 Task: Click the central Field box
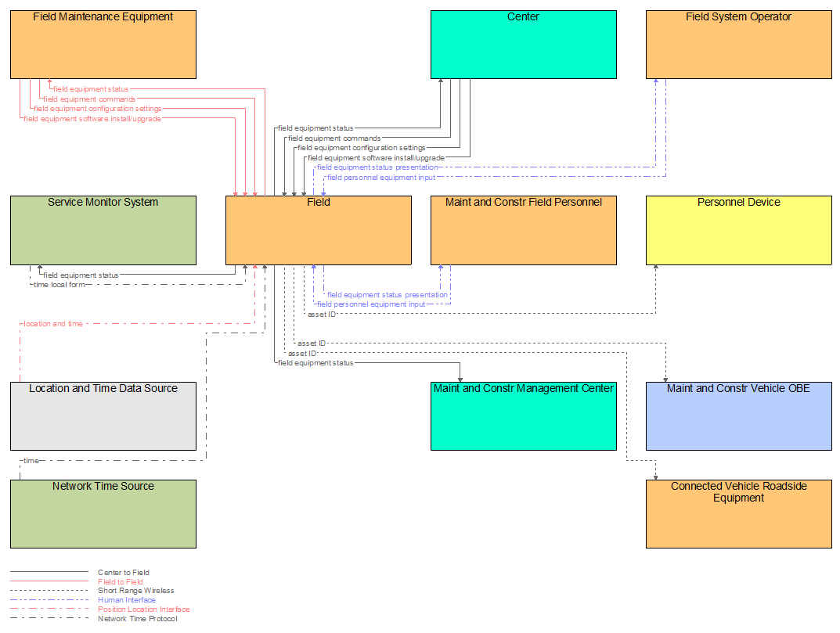pos(318,230)
